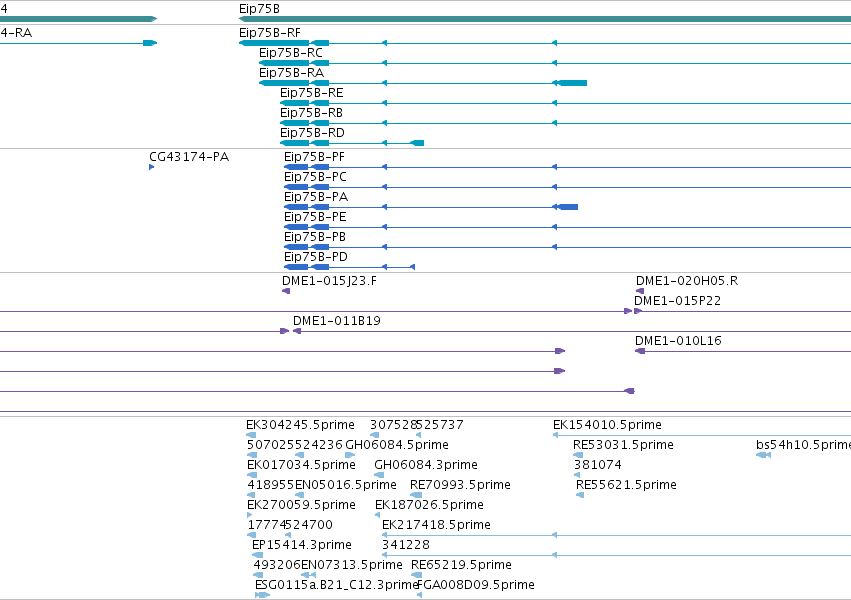851x600 pixels.
Task: Click the Eip75B-PE protein label
Action: 315,217
